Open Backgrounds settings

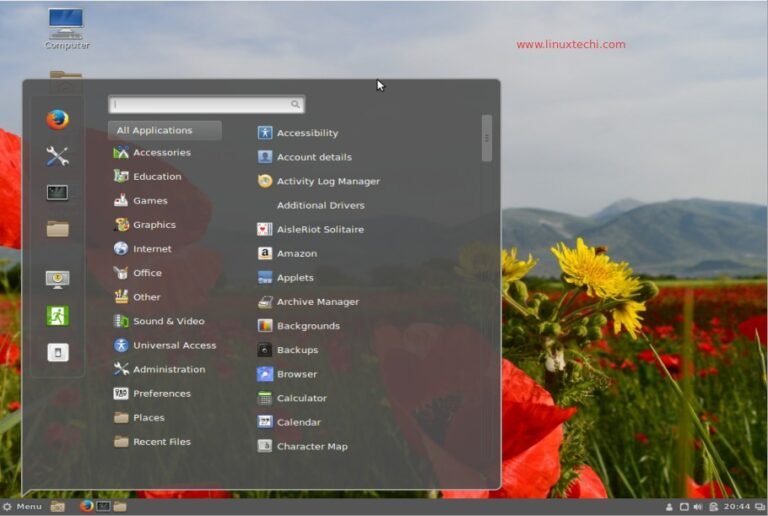point(299,326)
